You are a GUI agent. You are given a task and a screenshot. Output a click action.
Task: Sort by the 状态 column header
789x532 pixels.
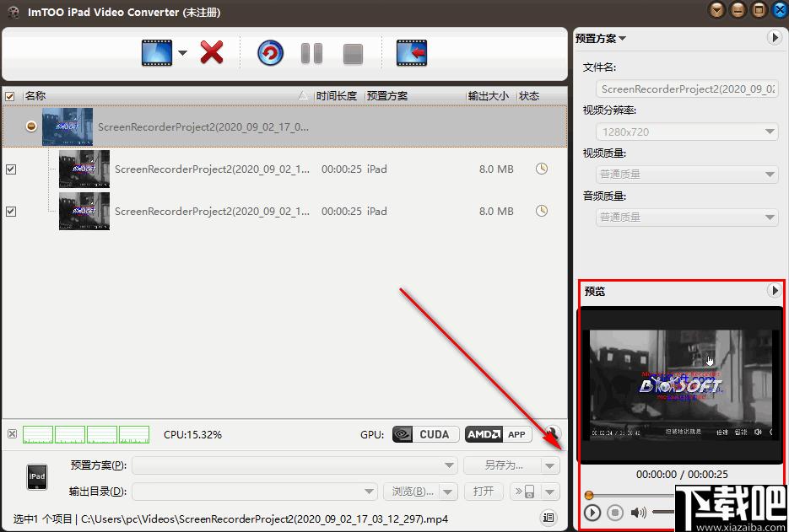coord(529,95)
